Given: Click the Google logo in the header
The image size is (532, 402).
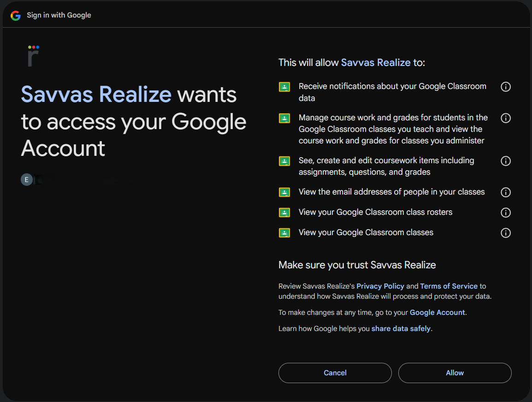Looking at the screenshot, I should point(16,15).
